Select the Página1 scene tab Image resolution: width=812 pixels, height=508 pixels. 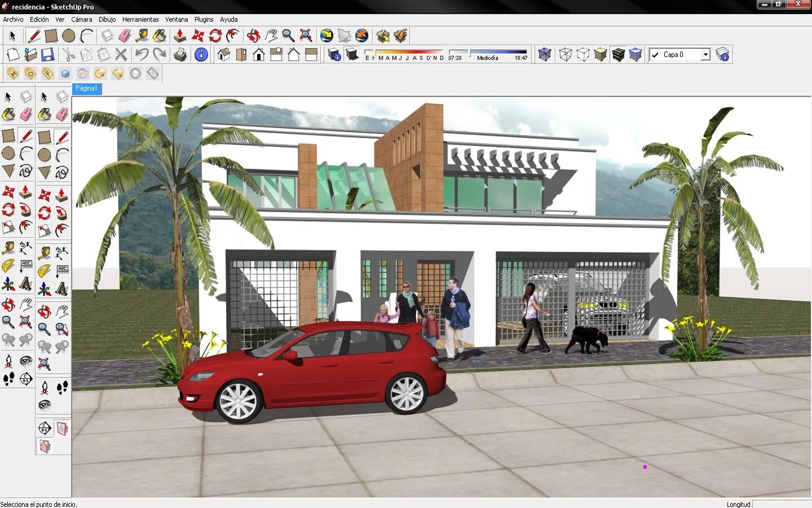[87, 89]
